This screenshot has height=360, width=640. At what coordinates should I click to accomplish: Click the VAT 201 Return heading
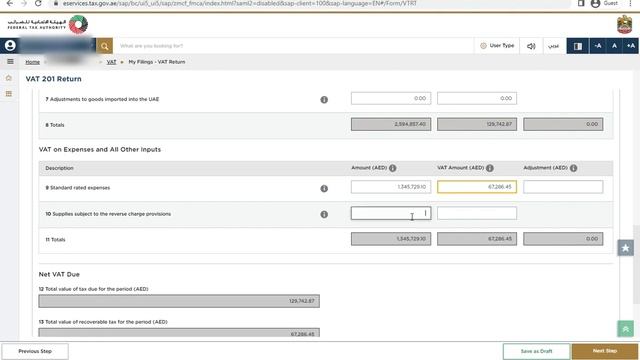[x=53, y=79]
